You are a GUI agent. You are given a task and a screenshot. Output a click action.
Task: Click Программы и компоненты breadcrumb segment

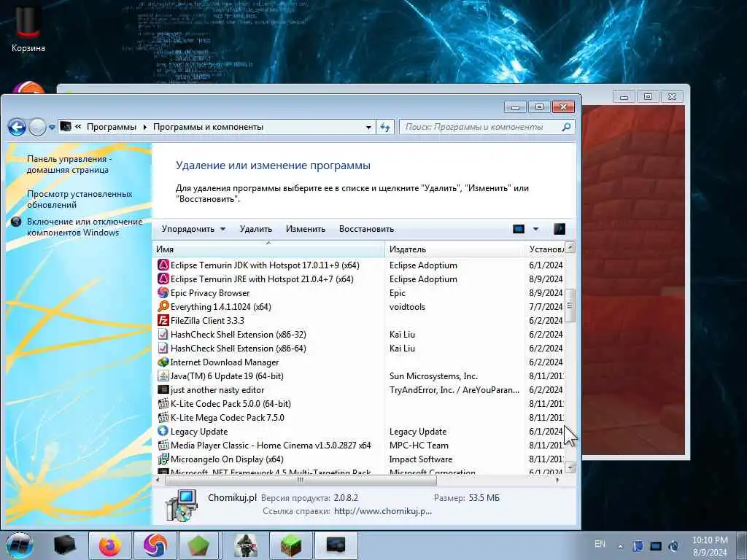(208, 127)
